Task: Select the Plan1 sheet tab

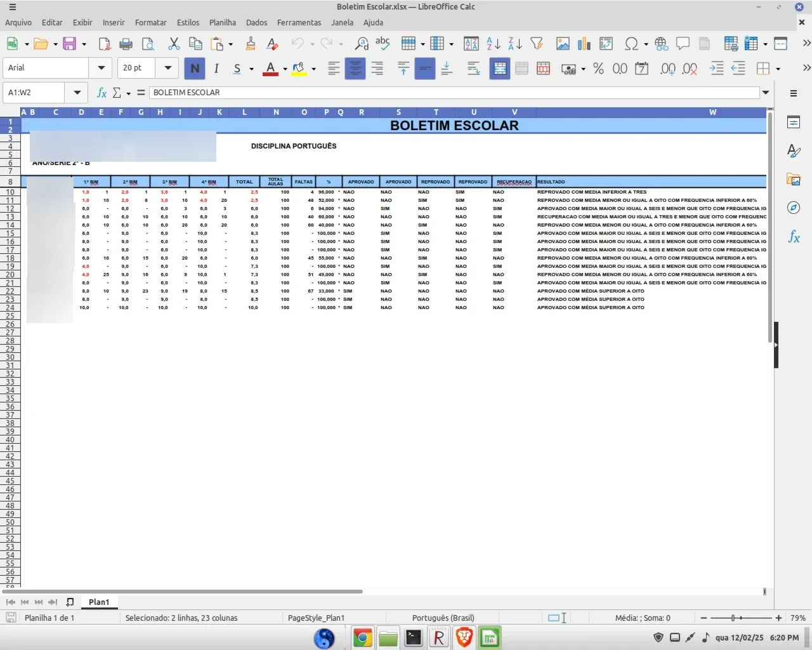Action: pyautogui.click(x=99, y=602)
